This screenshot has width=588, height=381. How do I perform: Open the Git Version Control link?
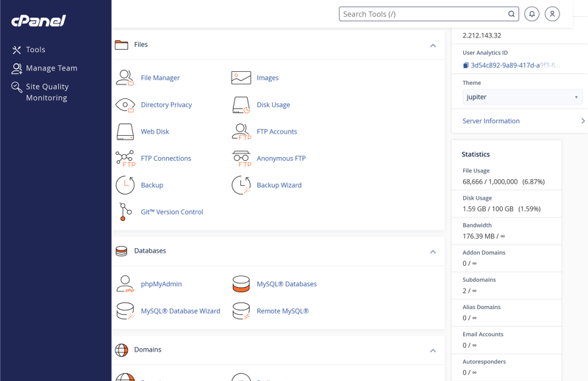[172, 212]
